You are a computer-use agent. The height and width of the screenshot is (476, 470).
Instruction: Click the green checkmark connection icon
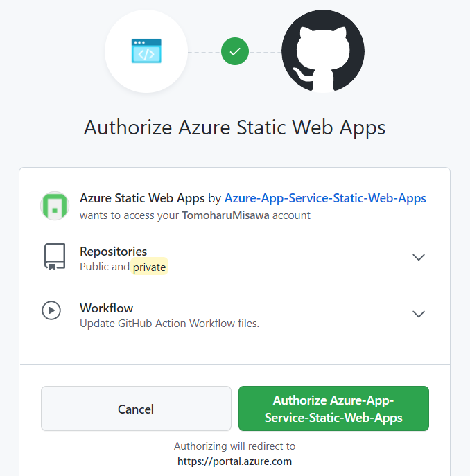[235, 51]
